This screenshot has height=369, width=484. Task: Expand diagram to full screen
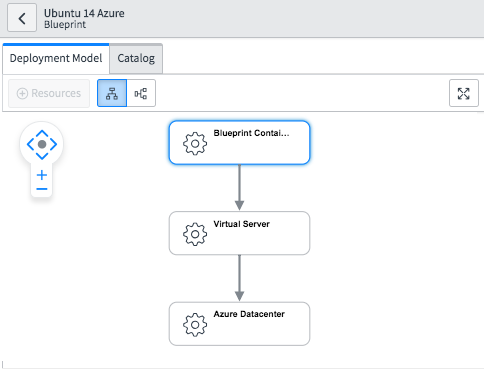click(464, 93)
